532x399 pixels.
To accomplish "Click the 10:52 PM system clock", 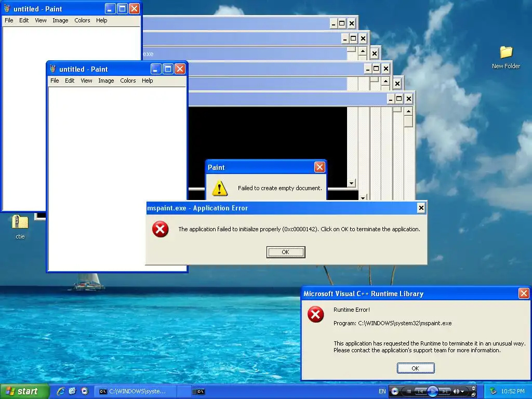I will click(513, 391).
